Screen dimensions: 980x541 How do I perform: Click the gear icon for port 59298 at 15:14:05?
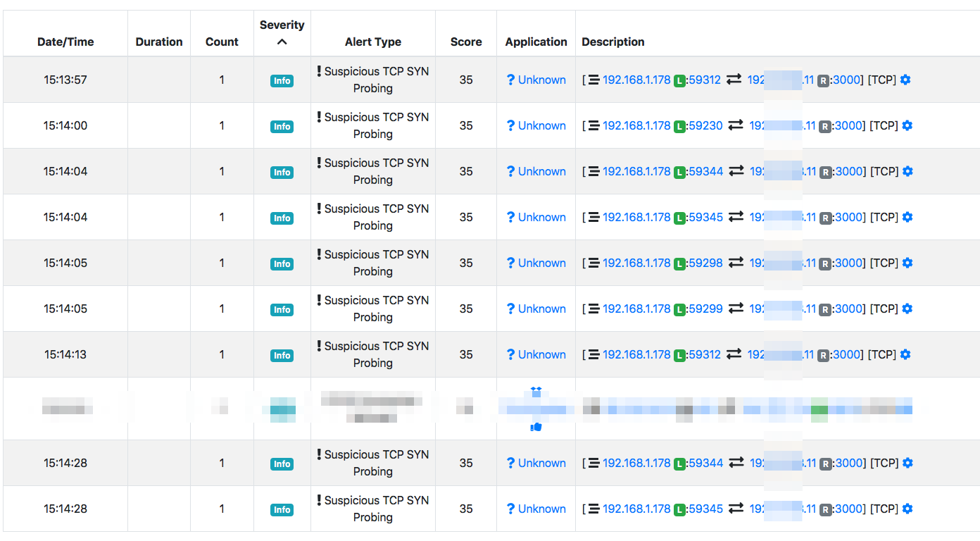(x=907, y=263)
